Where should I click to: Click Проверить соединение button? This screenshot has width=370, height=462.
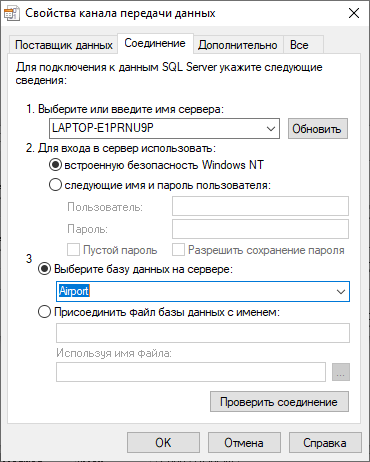click(x=279, y=402)
